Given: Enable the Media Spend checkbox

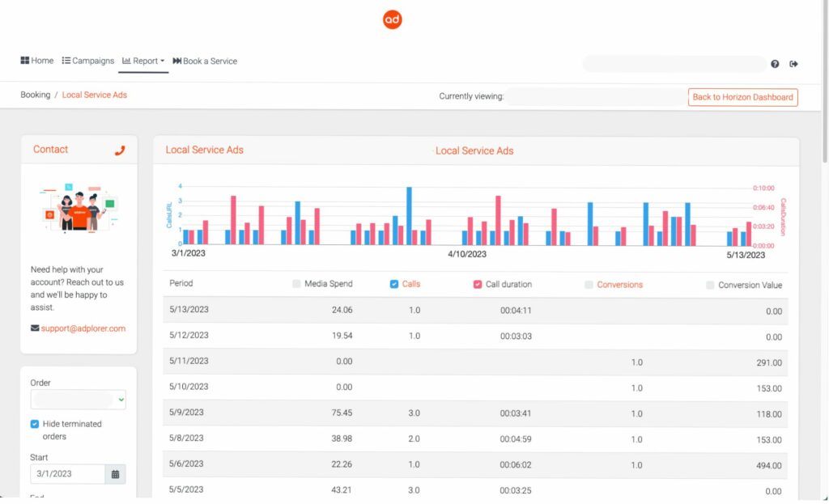Looking at the screenshot, I should [296, 284].
